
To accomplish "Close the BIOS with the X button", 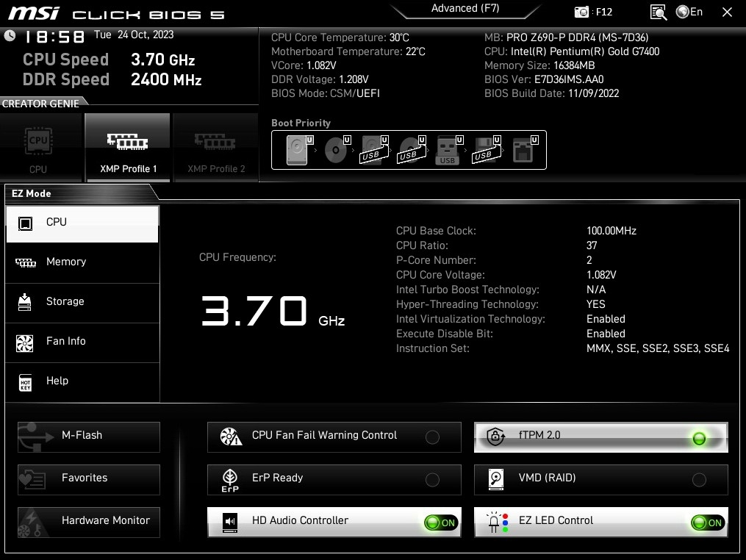I will [x=727, y=12].
